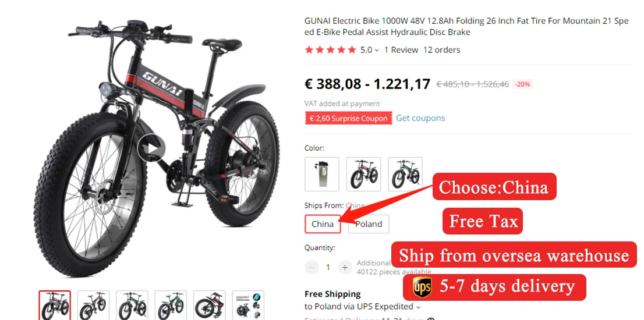Play the product video on the main image

151,147
